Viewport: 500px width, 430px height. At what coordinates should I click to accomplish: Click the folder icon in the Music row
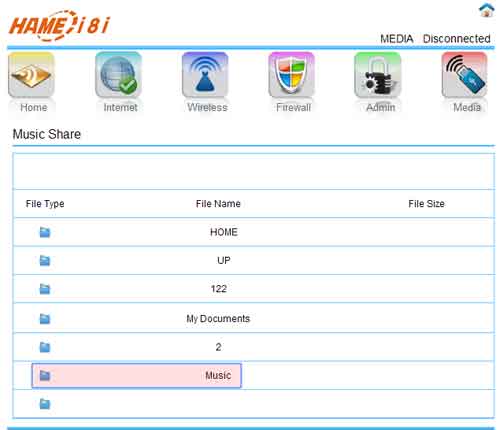pyautogui.click(x=45, y=375)
